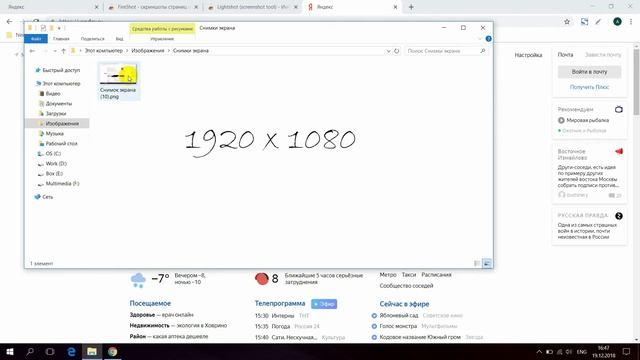
Task: Play Мировая рыбалка using the play icon
Action: (561, 120)
